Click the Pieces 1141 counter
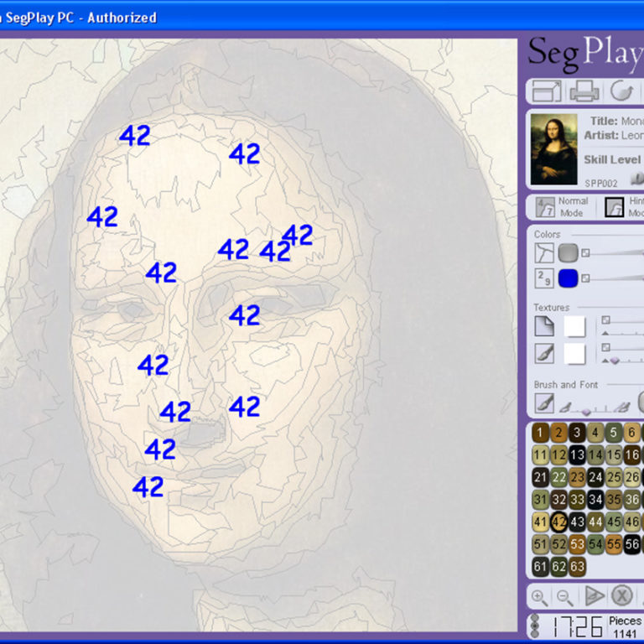The height and width of the screenshot is (644, 644). 625,627
